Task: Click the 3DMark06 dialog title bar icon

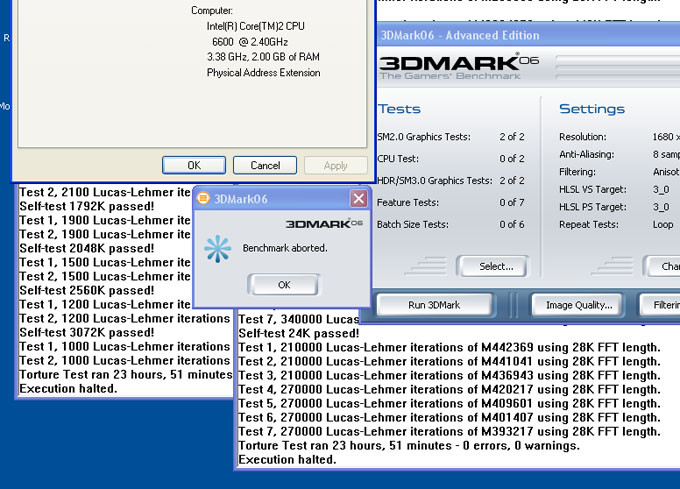Action: pos(203,199)
